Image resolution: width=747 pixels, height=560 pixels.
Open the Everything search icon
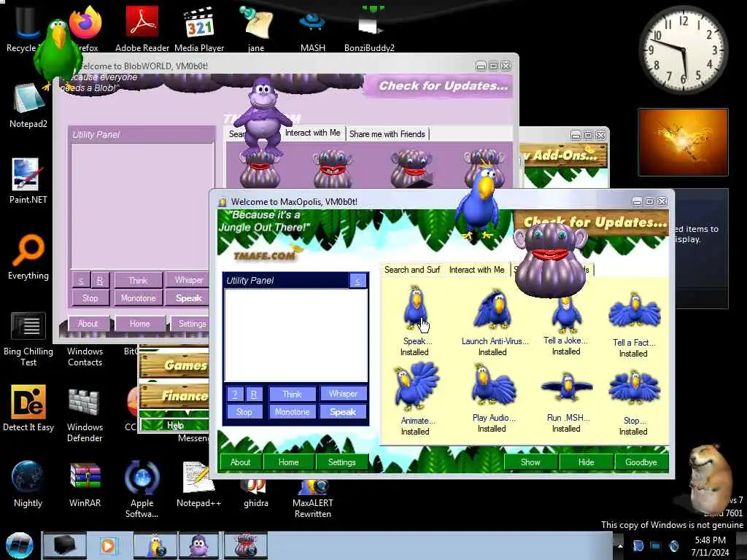click(28, 257)
